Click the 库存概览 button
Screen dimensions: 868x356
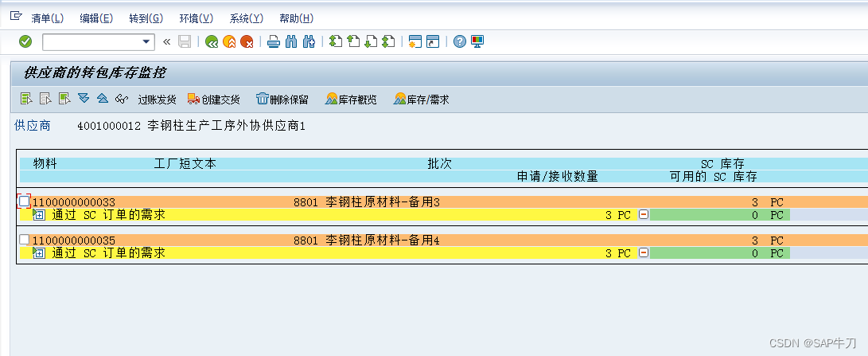pyautogui.click(x=351, y=100)
